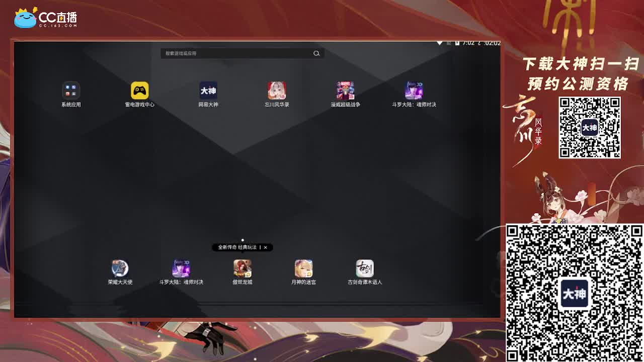The width and height of the screenshot is (644, 362).
Task: Launch 雷电游戏中心 app
Action: pyautogui.click(x=140, y=90)
